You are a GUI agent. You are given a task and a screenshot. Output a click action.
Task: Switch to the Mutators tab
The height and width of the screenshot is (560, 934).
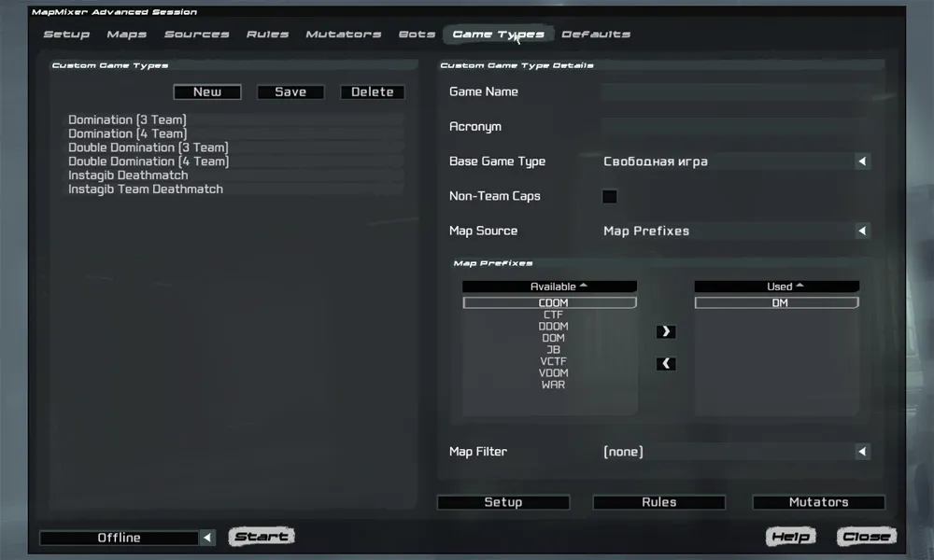[x=343, y=35]
